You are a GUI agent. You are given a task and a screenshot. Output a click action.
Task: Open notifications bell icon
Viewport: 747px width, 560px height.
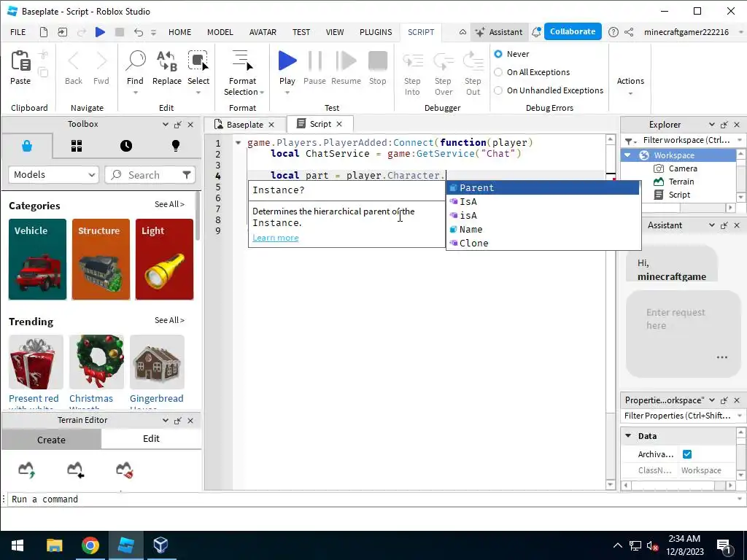(x=536, y=32)
